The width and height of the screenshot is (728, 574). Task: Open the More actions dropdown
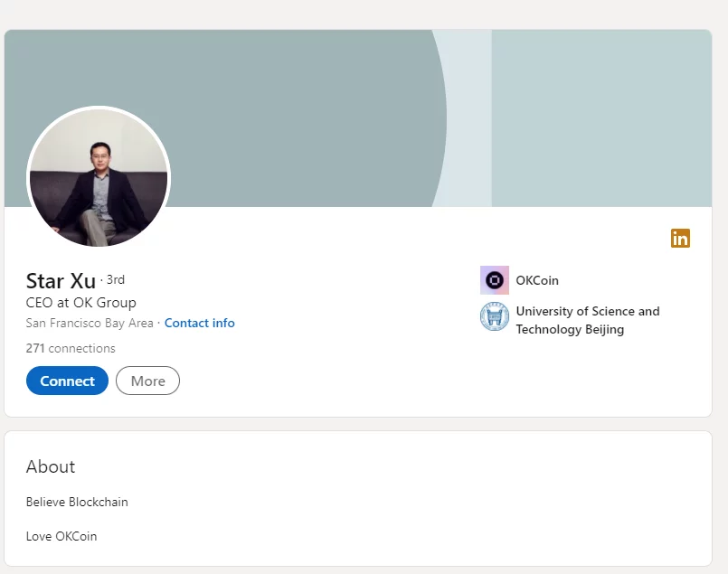(x=147, y=381)
